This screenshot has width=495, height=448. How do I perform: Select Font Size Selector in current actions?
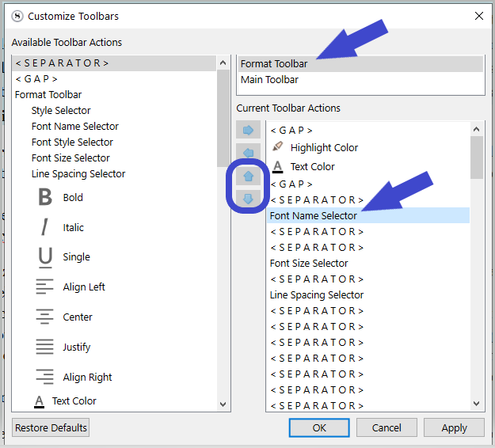click(368, 263)
